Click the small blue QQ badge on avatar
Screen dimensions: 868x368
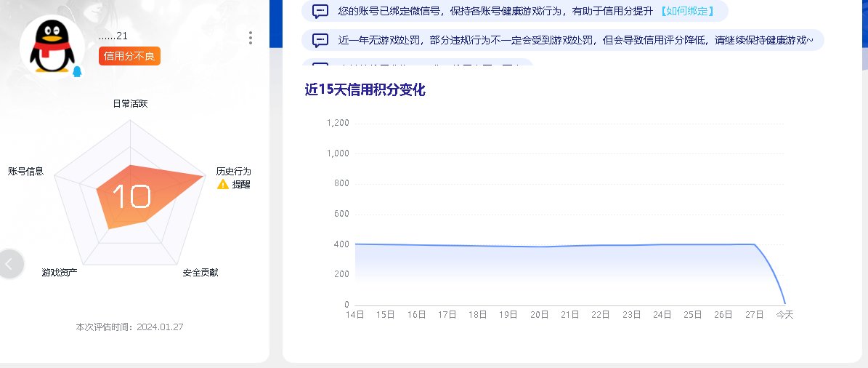(77, 71)
